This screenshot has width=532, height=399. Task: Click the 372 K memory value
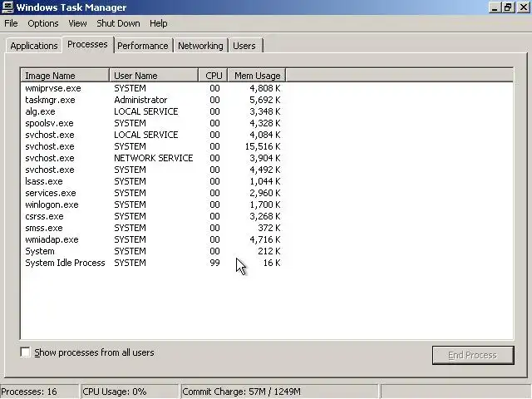pos(269,228)
